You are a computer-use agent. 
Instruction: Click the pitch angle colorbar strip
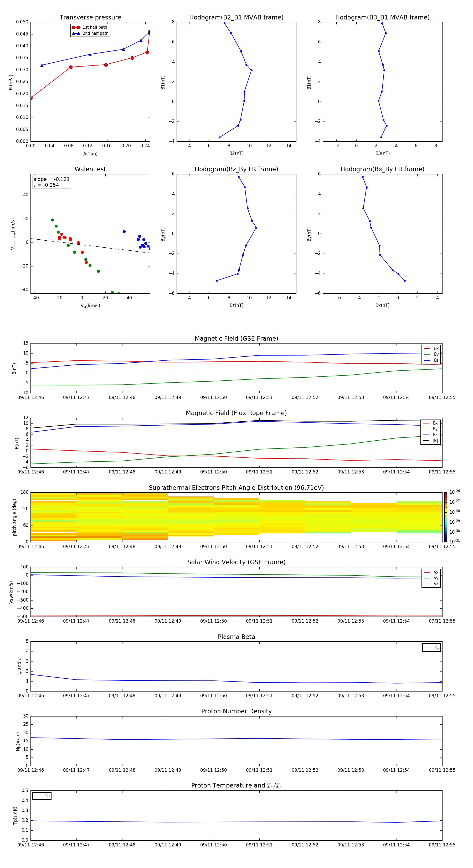(445, 517)
